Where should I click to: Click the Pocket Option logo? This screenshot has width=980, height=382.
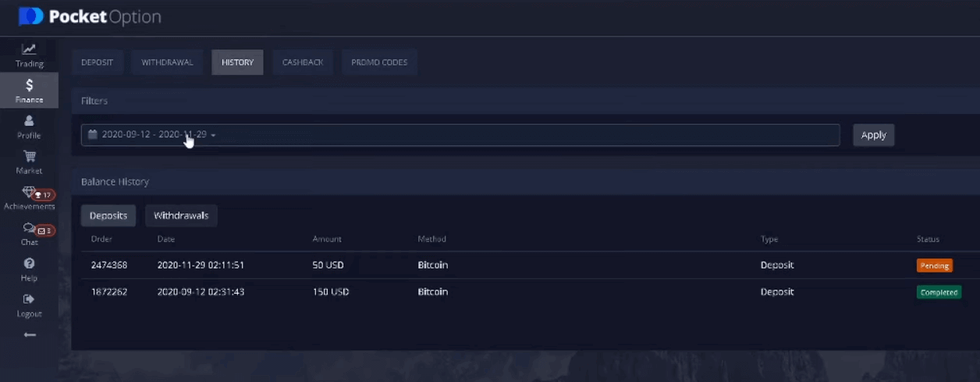tap(91, 16)
